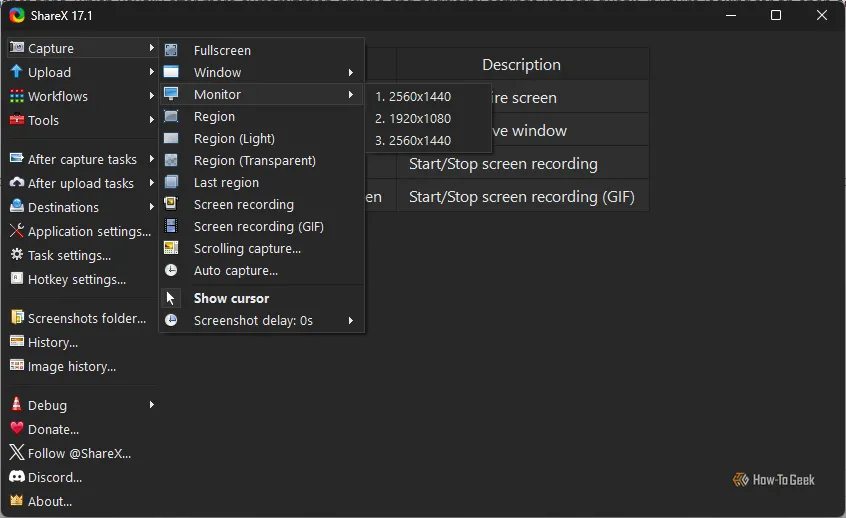Viewport: 846px width, 518px height.
Task: Click the Auto capture clock icon
Action: point(171,270)
